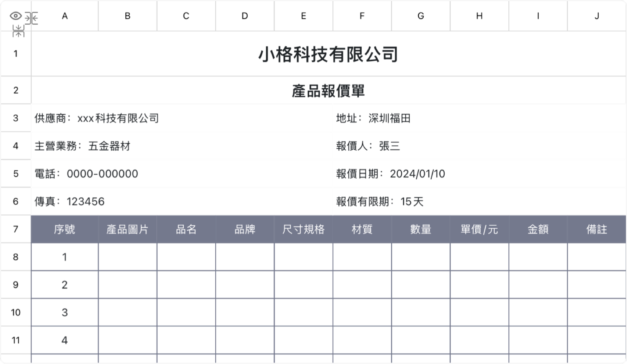
Task: Click empty 備註 cell in row 11
Action: tap(597, 340)
